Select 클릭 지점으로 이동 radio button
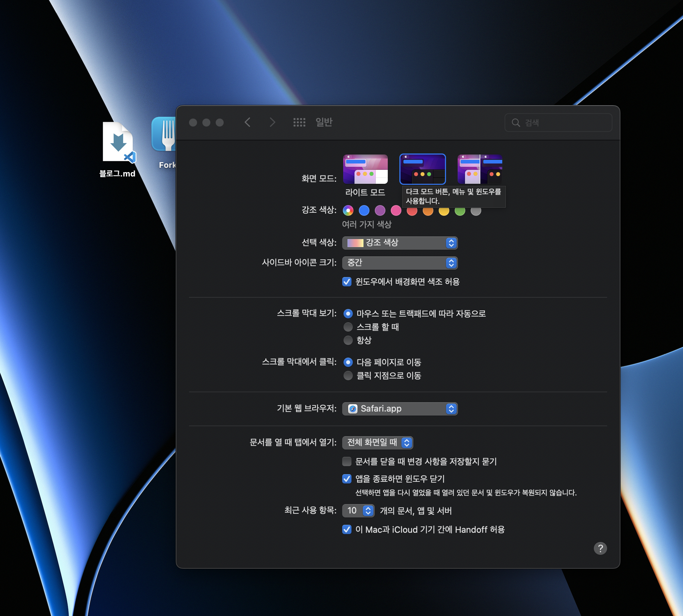Viewport: 683px width, 616px height. (x=348, y=376)
